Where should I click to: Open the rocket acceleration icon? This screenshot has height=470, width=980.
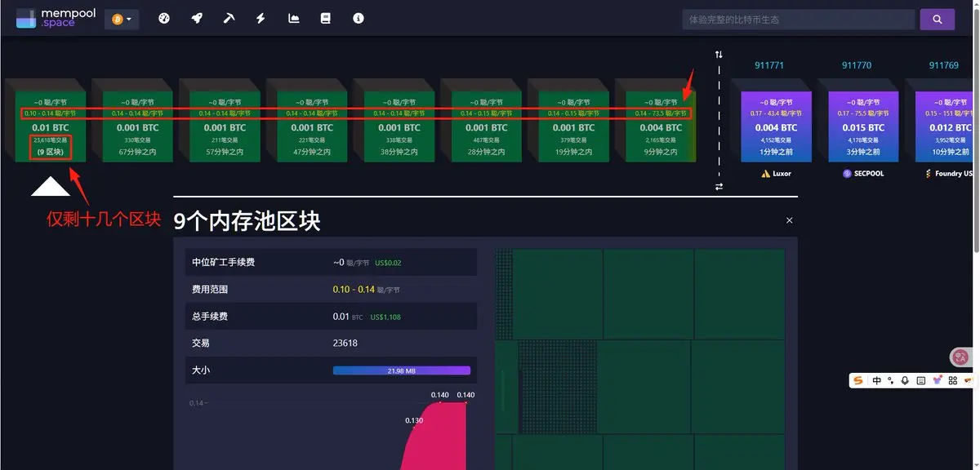[197, 18]
